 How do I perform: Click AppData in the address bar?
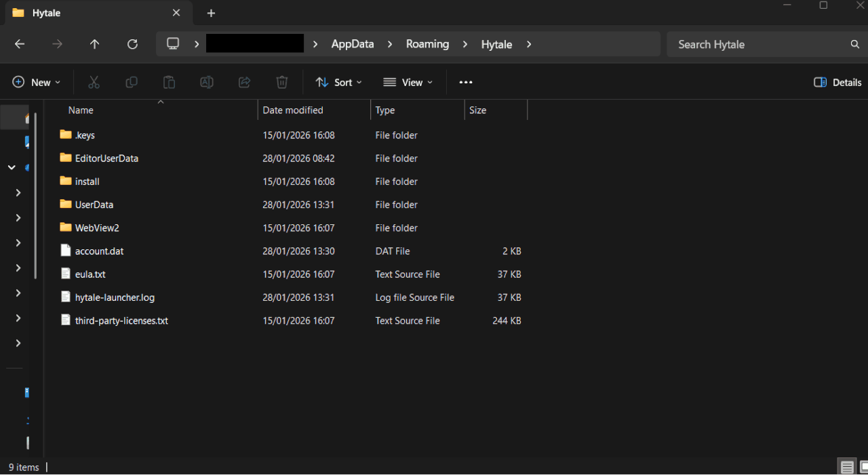(x=353, y=44)
